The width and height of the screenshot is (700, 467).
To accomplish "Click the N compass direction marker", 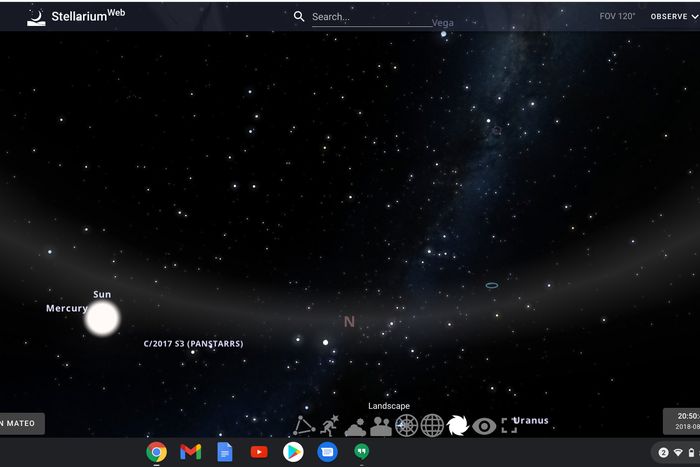I will pyautogui.click(x=349, y=321).
